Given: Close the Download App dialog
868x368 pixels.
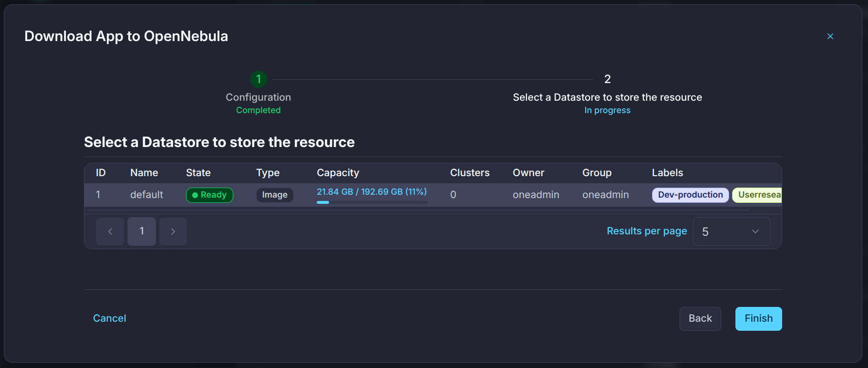Looking at the screenshot, I should pos(830,36).
